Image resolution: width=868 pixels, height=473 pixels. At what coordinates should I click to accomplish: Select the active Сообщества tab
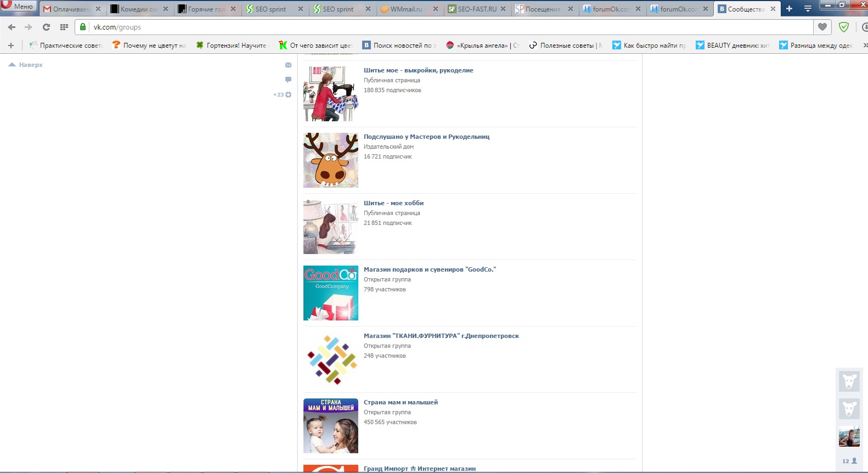747,9
